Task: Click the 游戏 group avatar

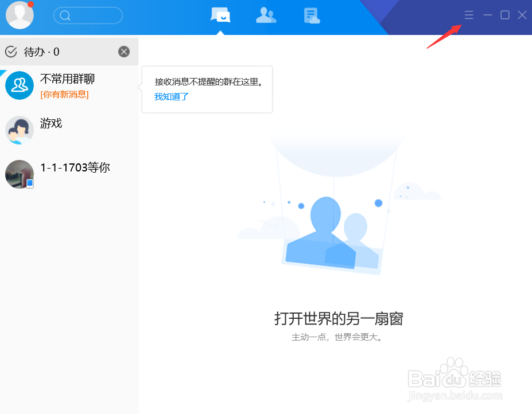Action: point(20,130)
